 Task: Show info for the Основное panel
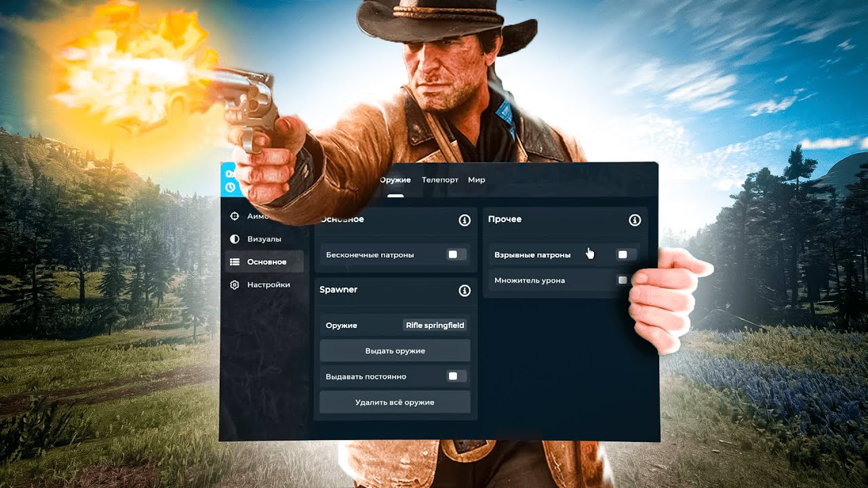click(465, 220)
